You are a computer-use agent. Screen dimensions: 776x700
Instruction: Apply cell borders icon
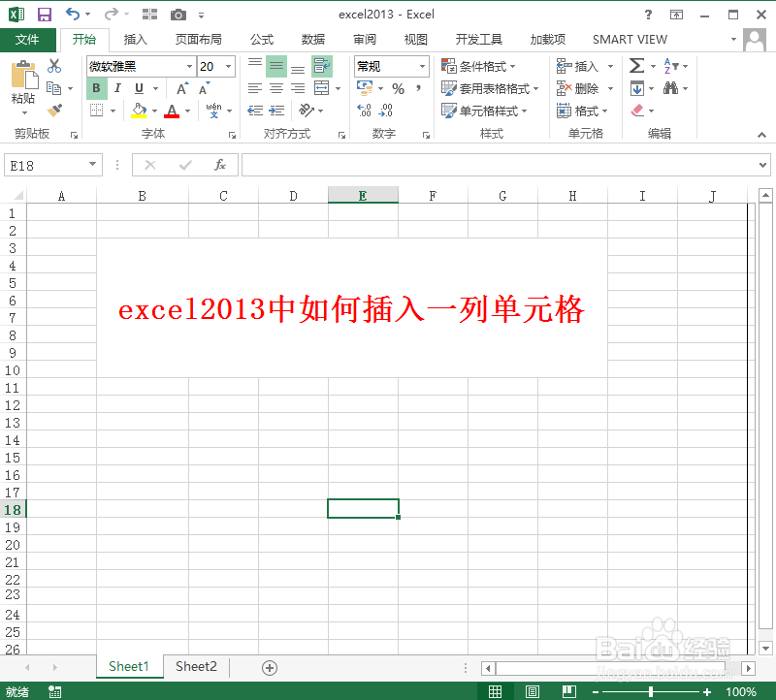click(x=96, y=111)
